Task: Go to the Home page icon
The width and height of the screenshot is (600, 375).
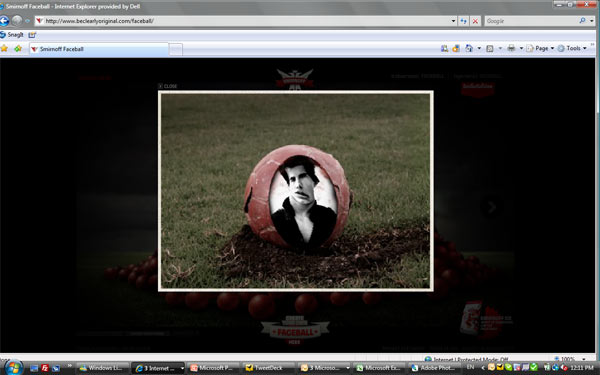Action: tap(469, 48)
